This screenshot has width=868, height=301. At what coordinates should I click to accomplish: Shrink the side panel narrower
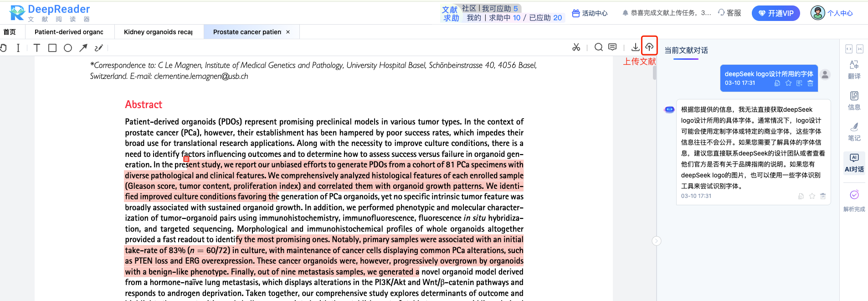(x=860, y=49)
